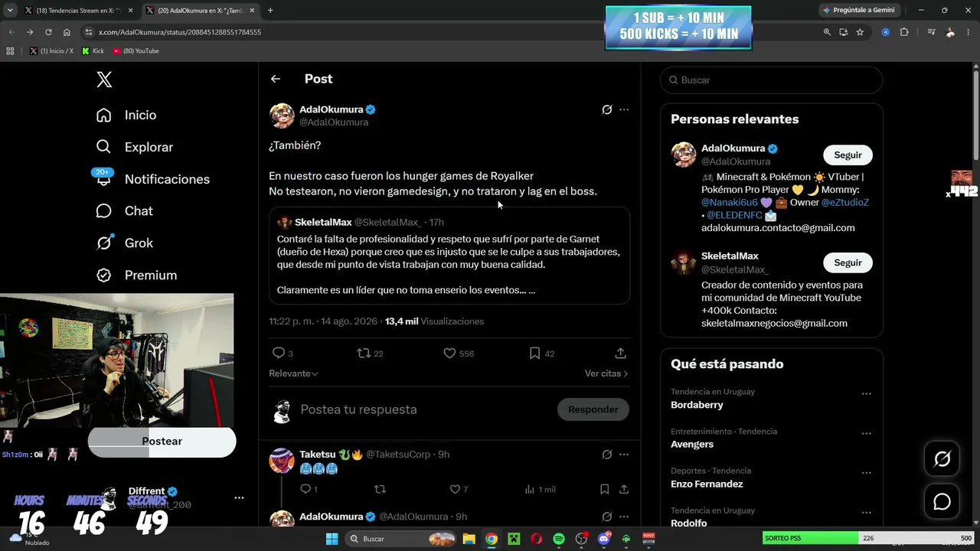Share the main post
The height and width of the screenshot is (551, 980).
click(621, 353)
